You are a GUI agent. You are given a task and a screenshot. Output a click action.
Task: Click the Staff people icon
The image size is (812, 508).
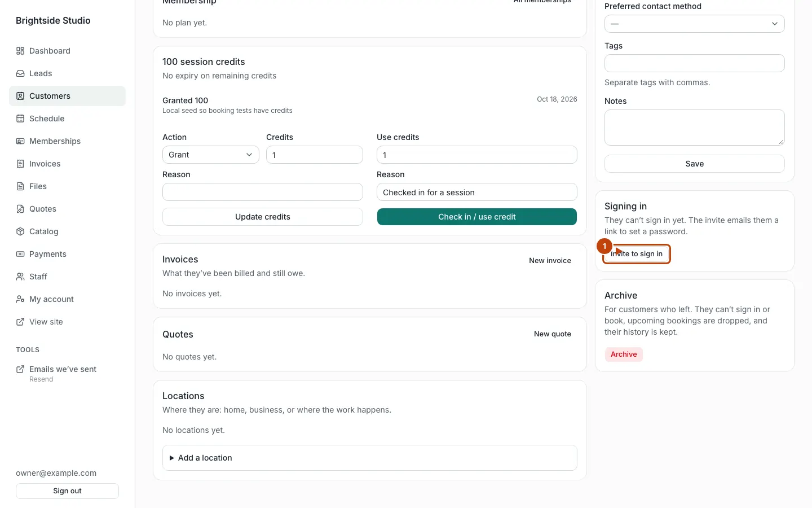(x=20, y=277)
